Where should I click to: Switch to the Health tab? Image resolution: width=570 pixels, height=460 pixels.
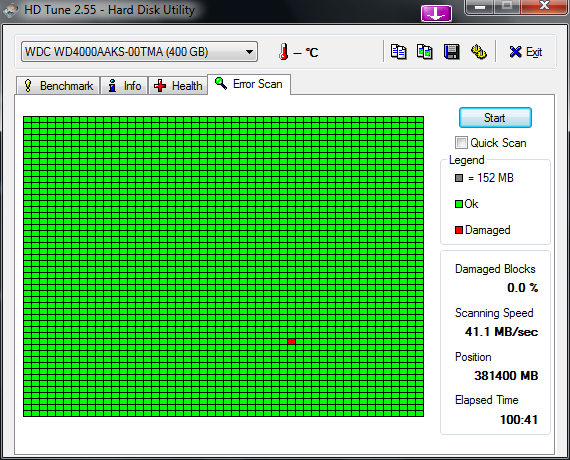coord(178,86)
